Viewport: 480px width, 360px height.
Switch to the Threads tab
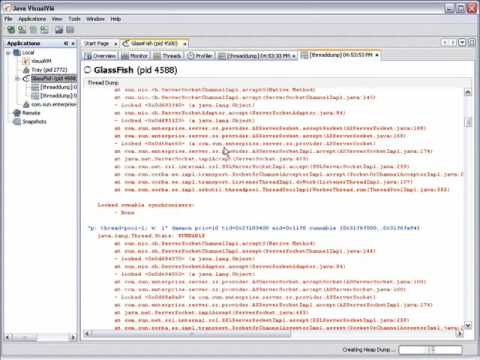pos(168,56)
